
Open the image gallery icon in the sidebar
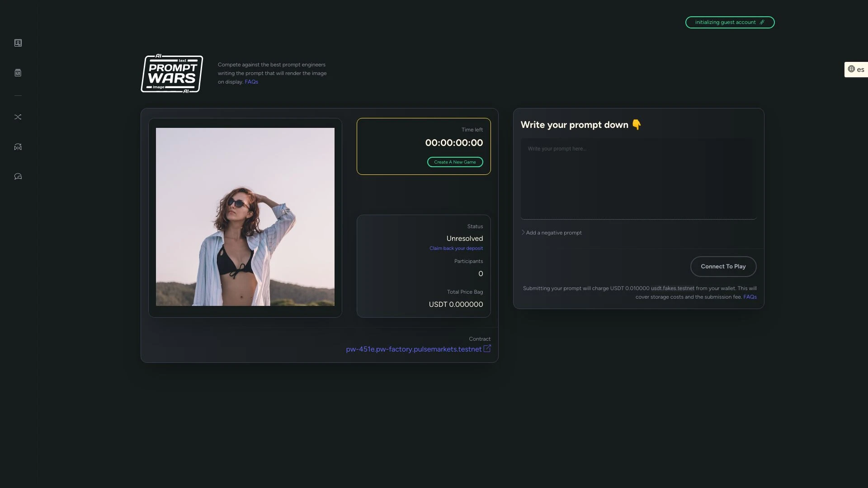coord(18,73)
